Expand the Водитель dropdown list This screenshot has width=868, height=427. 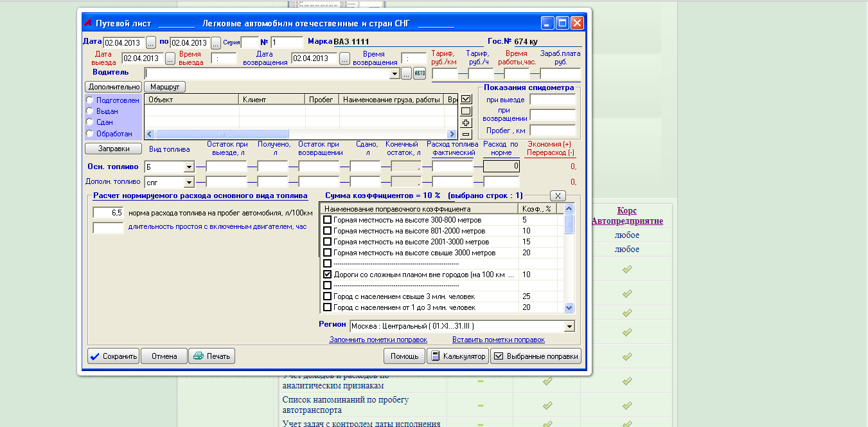click(x=394, y=74)
